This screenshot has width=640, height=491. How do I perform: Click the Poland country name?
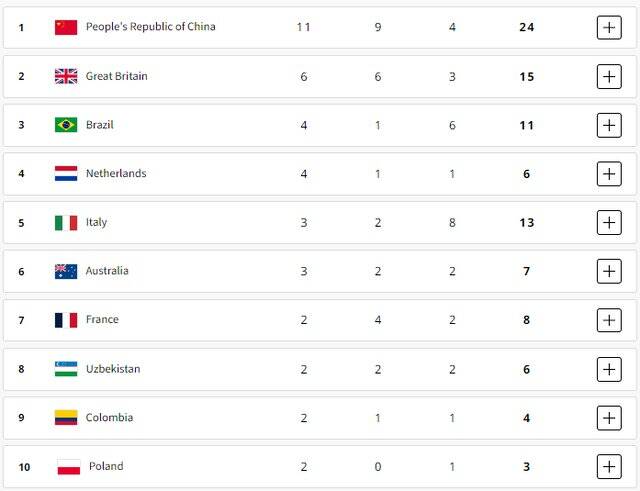tap(106, 466)
